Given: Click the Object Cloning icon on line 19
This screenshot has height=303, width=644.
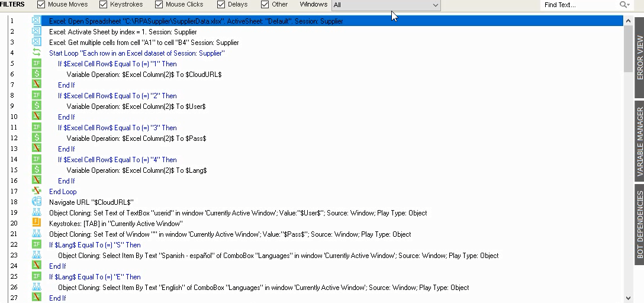Looking at the screenshot, I should pos(36,212).
